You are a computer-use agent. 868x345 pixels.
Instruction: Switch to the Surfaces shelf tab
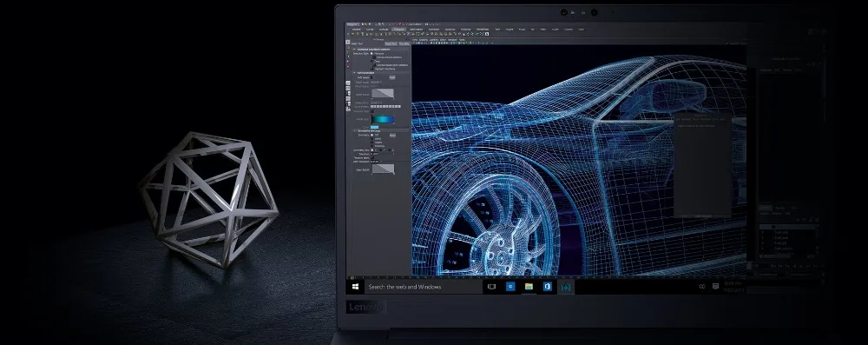pyautogui.click(x=384, y=30)
